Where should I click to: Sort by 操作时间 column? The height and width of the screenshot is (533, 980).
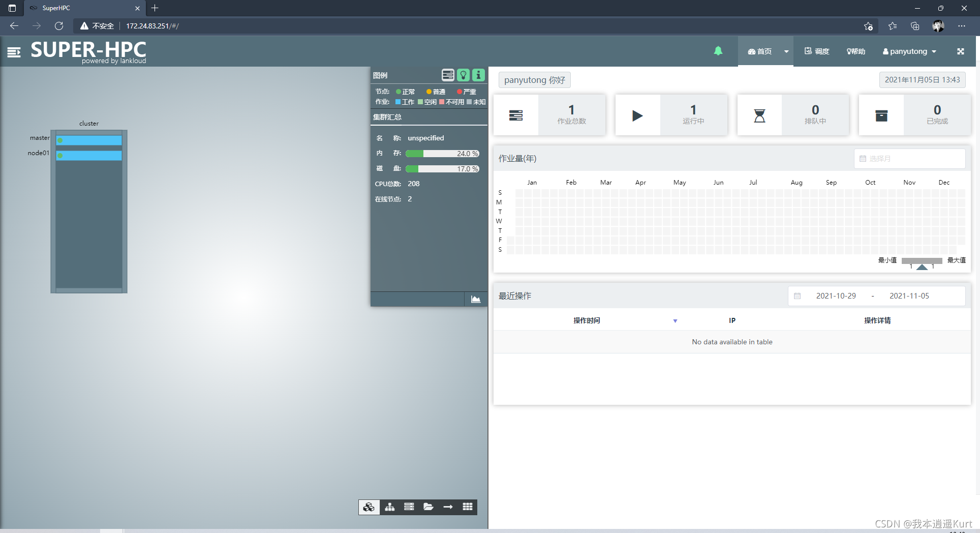(x=587, y=320)
